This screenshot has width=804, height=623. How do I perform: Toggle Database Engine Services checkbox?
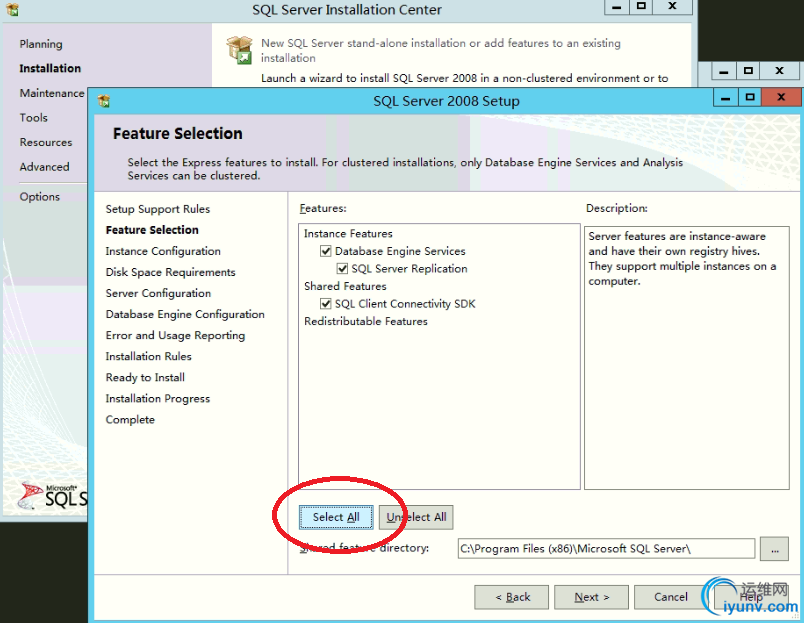(x=326, y=251)
